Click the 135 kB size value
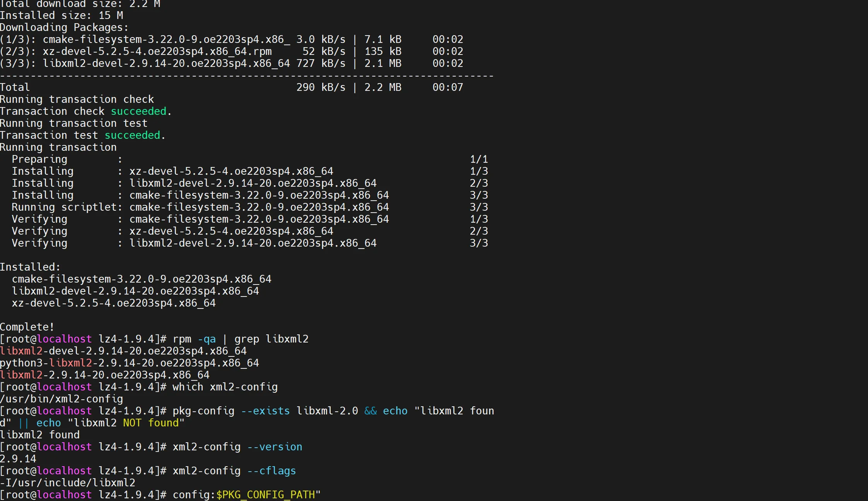Image resolution: width=868 pixels, height=501 pixels. (x=383, y=51)
